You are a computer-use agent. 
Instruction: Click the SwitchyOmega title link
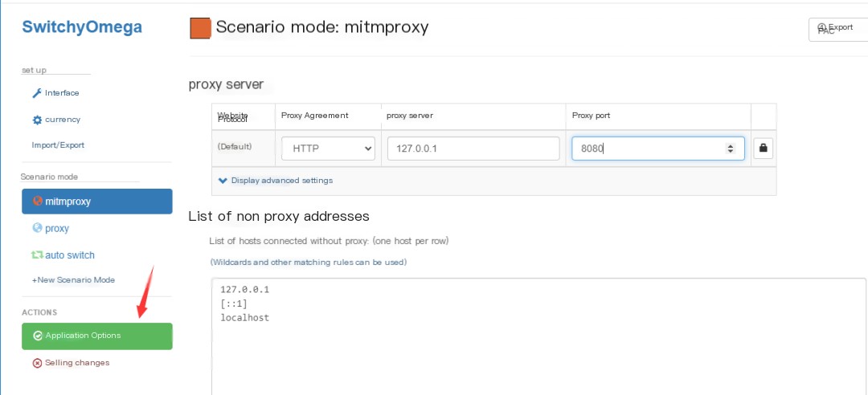(82, 27)
